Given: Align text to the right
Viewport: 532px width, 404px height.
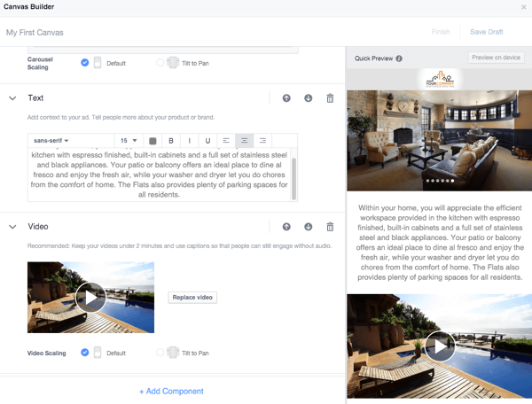Looking at the screenshot, I should (x=263, y=141).
